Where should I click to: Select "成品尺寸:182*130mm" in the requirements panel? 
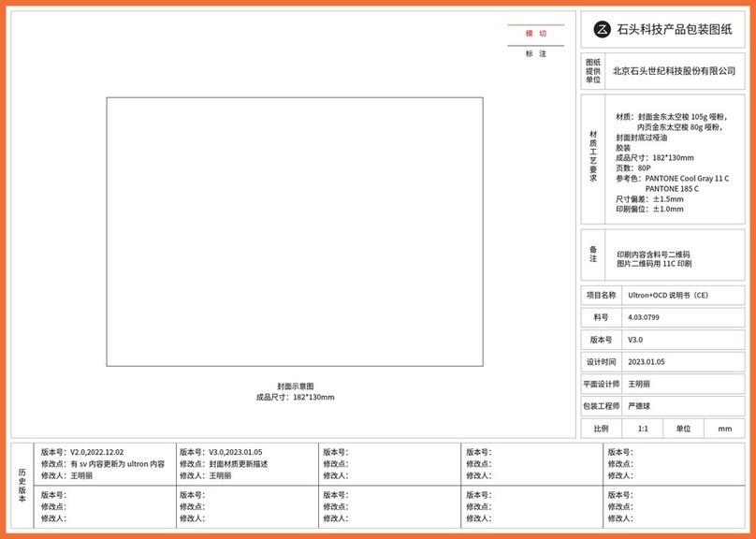click(x=655, y=157)
